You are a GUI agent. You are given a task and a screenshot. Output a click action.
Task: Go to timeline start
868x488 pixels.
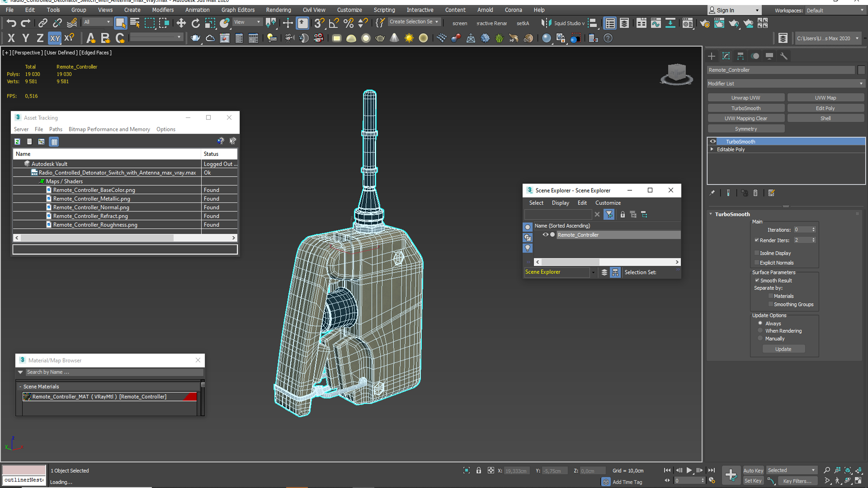point(667,470)
